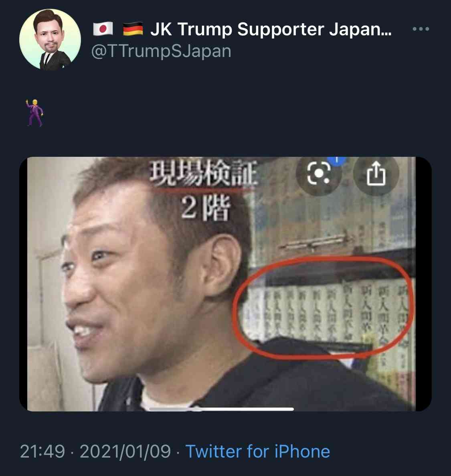Open JK Trump Supporter Japan display name
The image size is (451, 476).
[271, 29]
